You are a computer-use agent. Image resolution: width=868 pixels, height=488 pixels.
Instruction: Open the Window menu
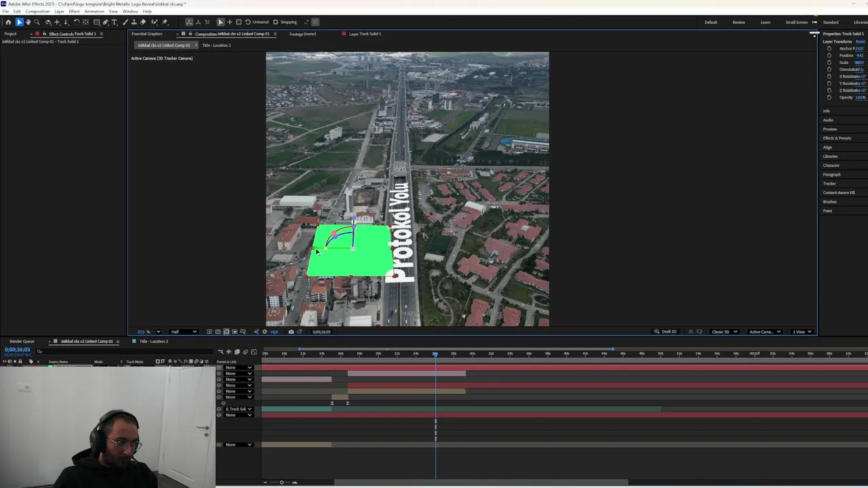[130, 12]
